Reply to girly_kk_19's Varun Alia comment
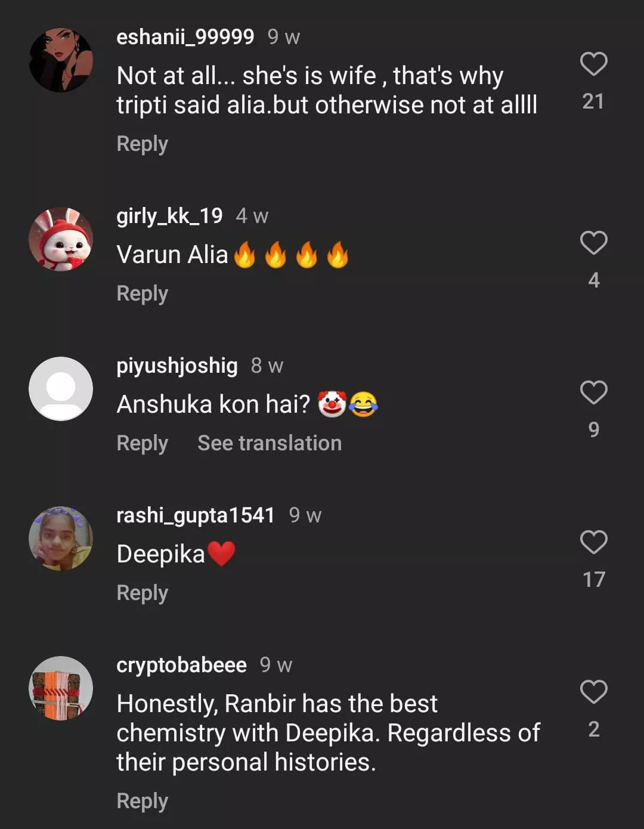This screenshot has width=644, height=829. click(142, 293)
